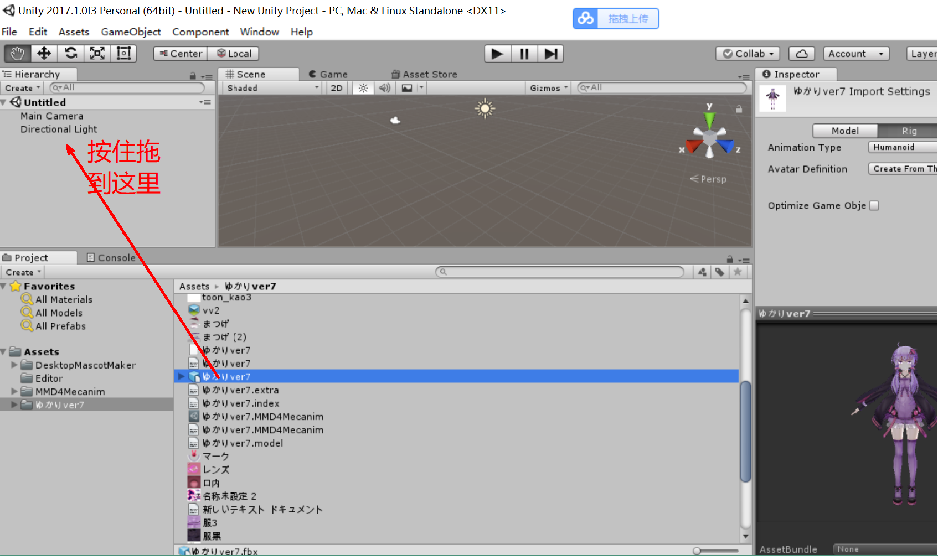This screenshot has height=560, width=938.
Task: Toggle scene effects image icon
Action: coord(407,88)
